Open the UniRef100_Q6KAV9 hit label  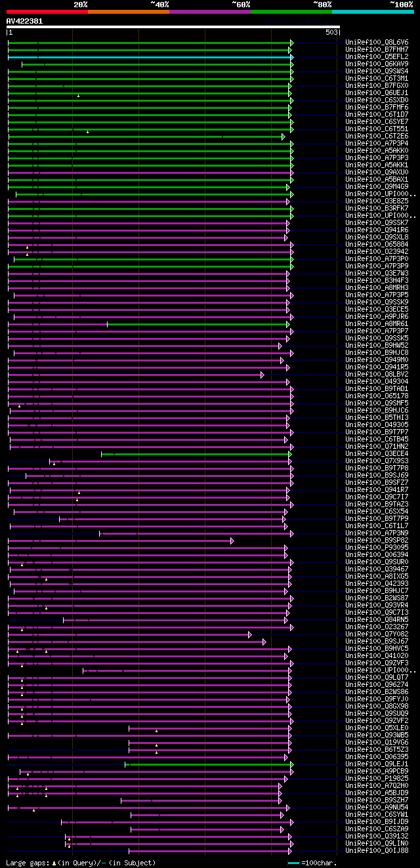tap(377, 64)
